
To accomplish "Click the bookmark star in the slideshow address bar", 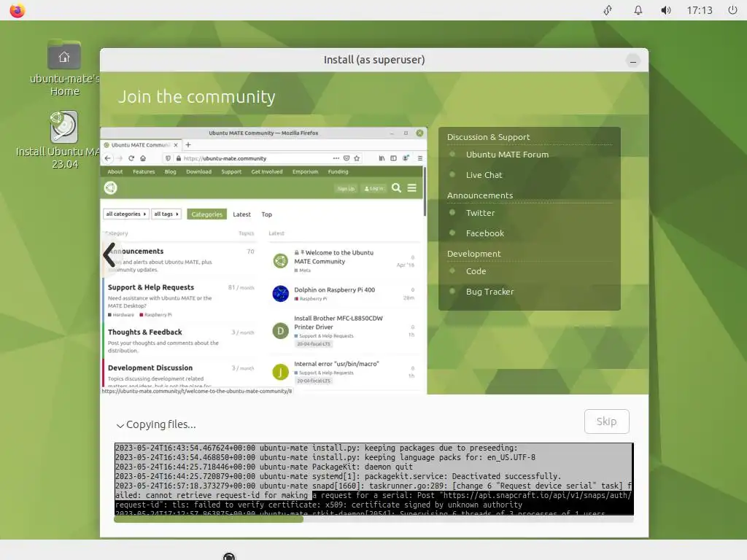I will [x=356, y=158].
